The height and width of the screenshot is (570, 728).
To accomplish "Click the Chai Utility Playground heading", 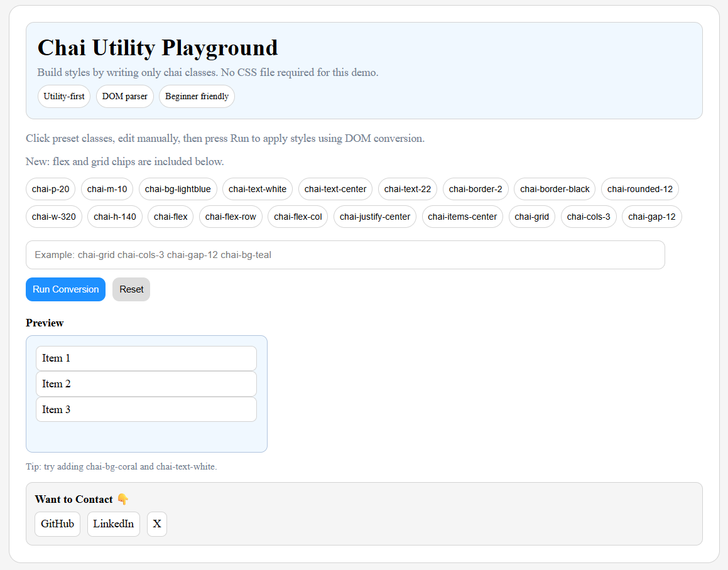I will click(158, 48).
